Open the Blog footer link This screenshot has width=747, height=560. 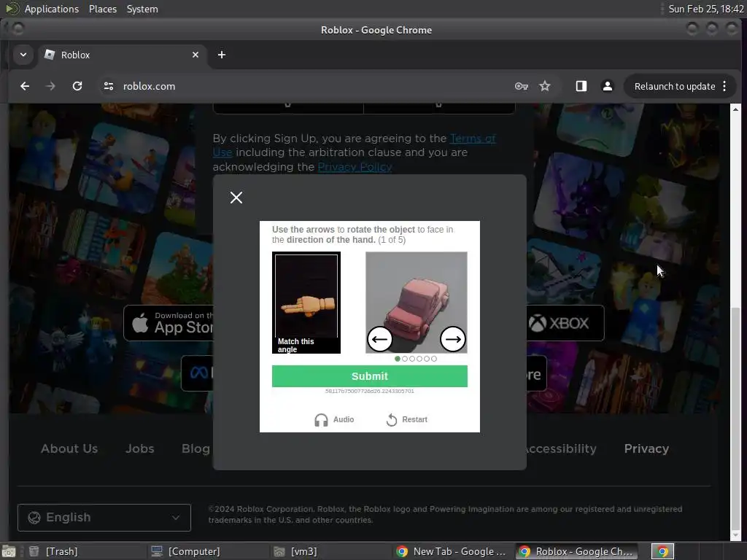click(x=196, y=448)
